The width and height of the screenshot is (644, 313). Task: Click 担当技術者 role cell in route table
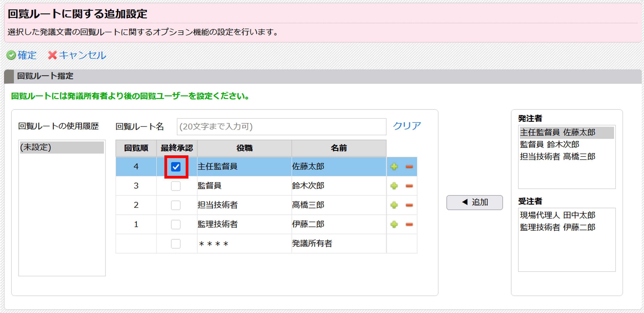point(244,205)
